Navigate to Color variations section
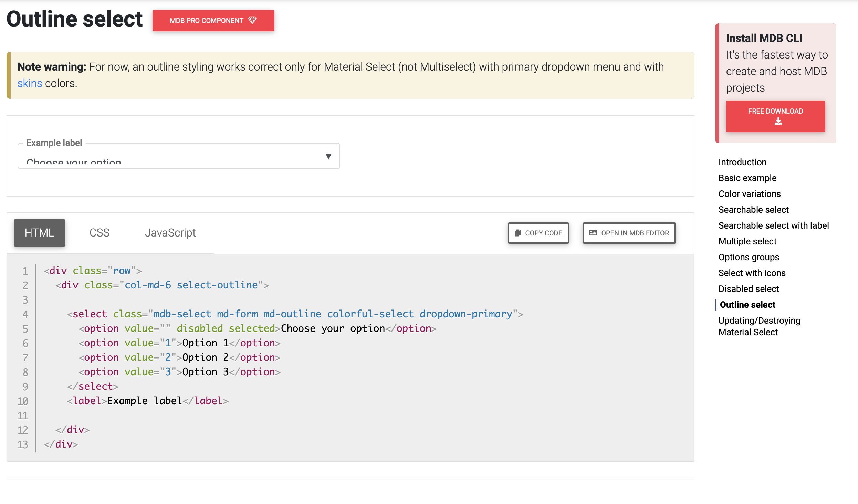 pyautogui.click(x=750, y=194)
